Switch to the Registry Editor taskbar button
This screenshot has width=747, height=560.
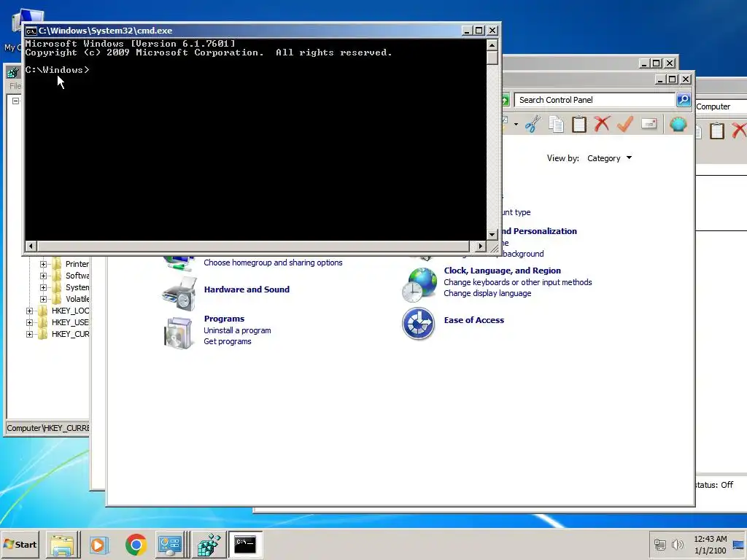209,545
